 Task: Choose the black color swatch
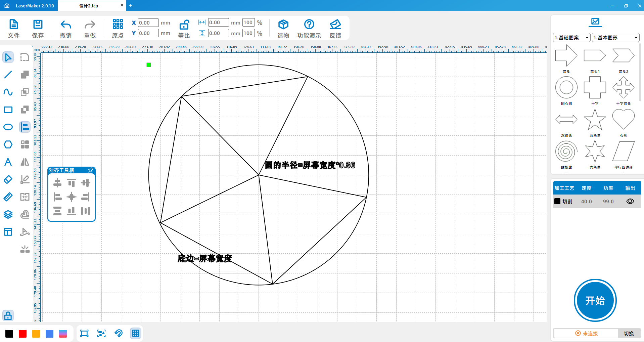click(x=9, y=334)
